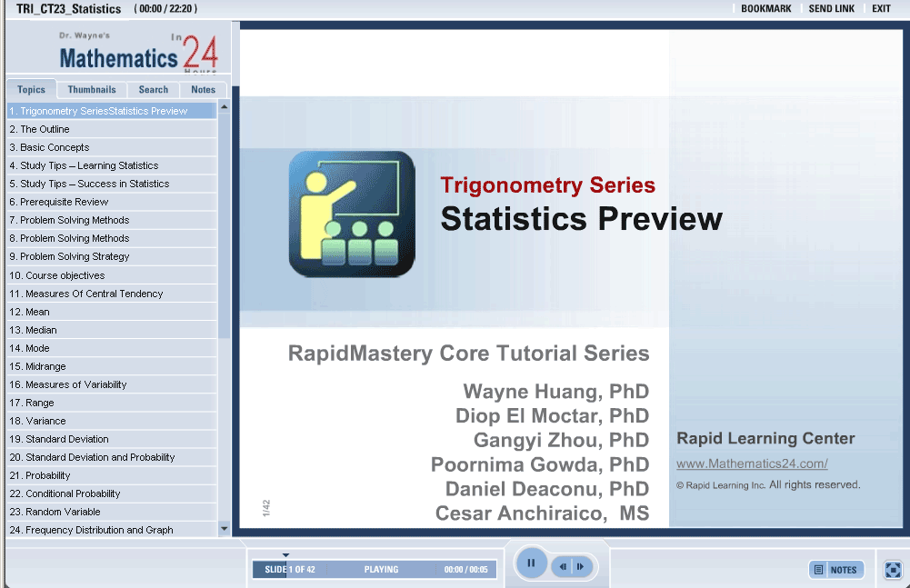Click the teacher presentation icon on slide
The image size is (910, 588).
coord(351,214)
